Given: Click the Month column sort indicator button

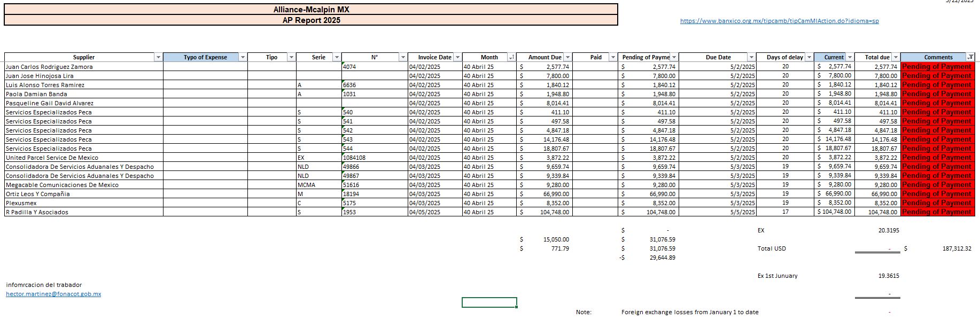Looking at the screenshot, I should coord(511,57).
